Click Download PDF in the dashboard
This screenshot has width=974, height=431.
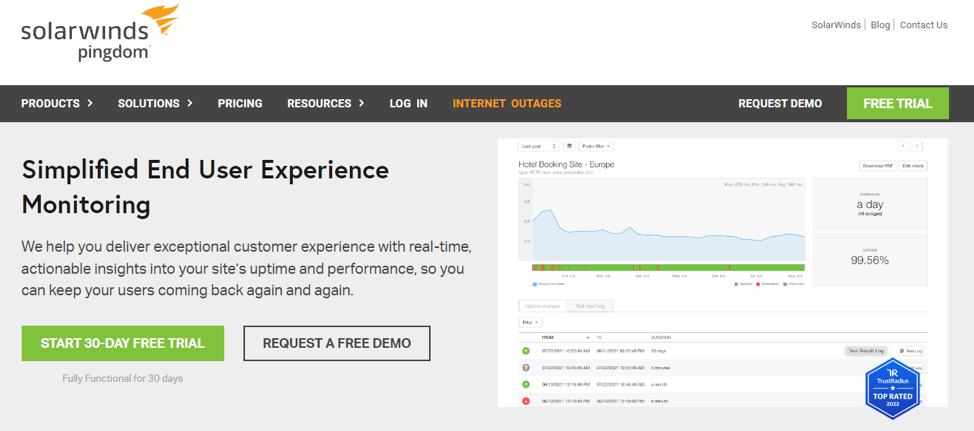point(878,166)
